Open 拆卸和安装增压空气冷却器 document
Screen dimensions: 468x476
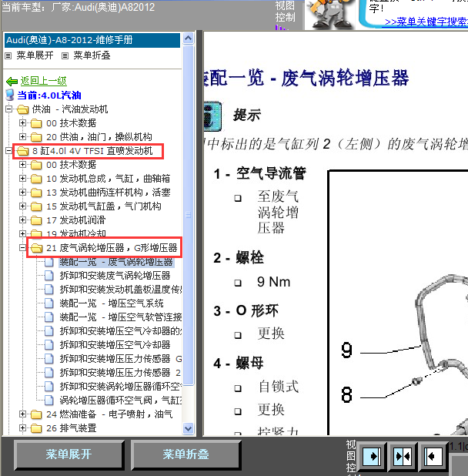[x=115, y=345]
